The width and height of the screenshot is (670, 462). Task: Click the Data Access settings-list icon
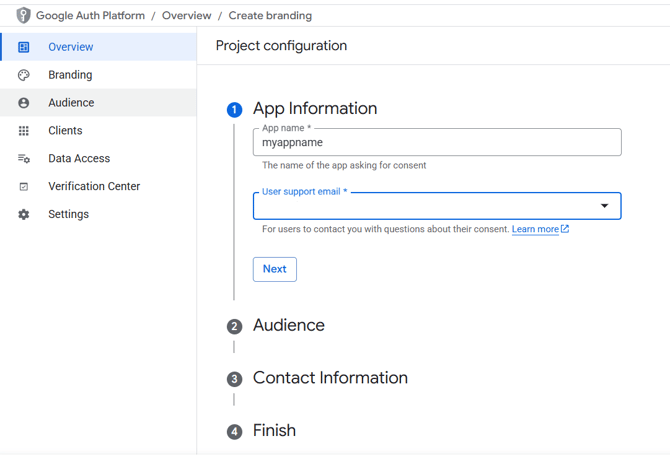pyautogui.click(x=24, y=159)
